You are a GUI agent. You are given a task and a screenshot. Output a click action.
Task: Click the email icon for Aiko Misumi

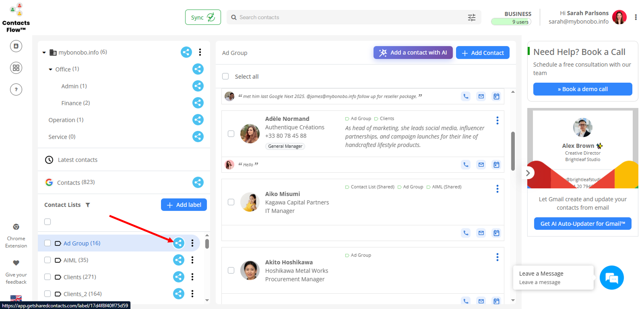click(x=481, y=233)
